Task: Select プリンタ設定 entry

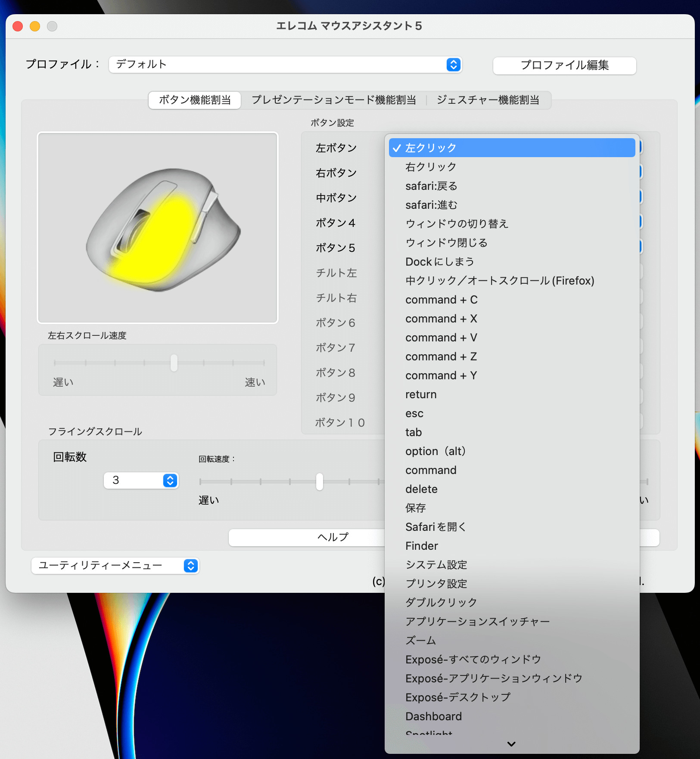Action: [512, 583]
